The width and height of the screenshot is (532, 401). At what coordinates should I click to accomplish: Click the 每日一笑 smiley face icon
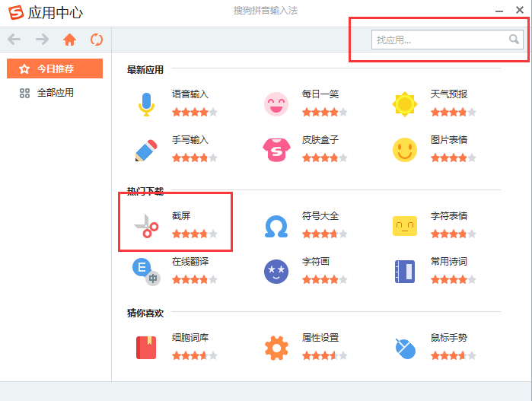click(276, 104)
